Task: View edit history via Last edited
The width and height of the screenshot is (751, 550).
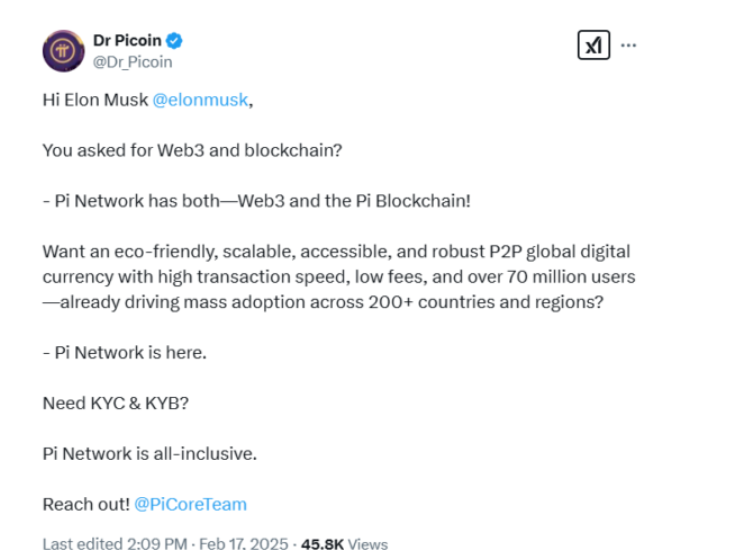Action: pyautogui.click(x=82, y=544)
